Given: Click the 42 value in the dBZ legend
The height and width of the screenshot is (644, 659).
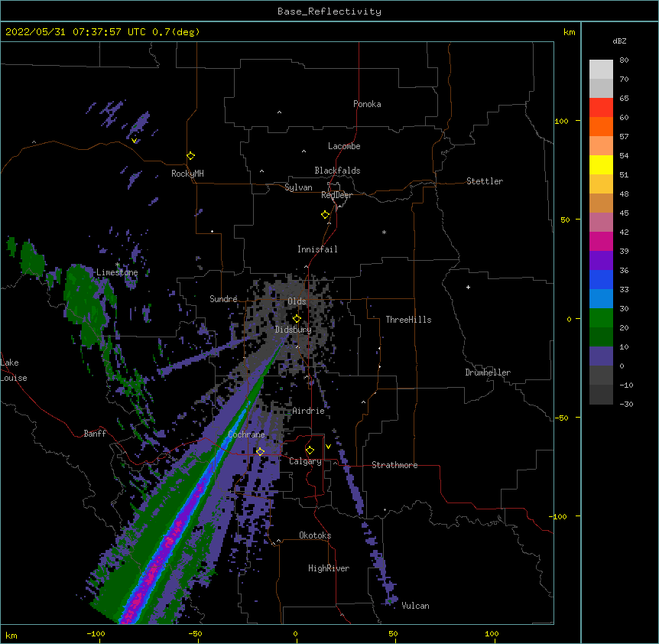Looking at the screenshot, I should coord(624,232).
